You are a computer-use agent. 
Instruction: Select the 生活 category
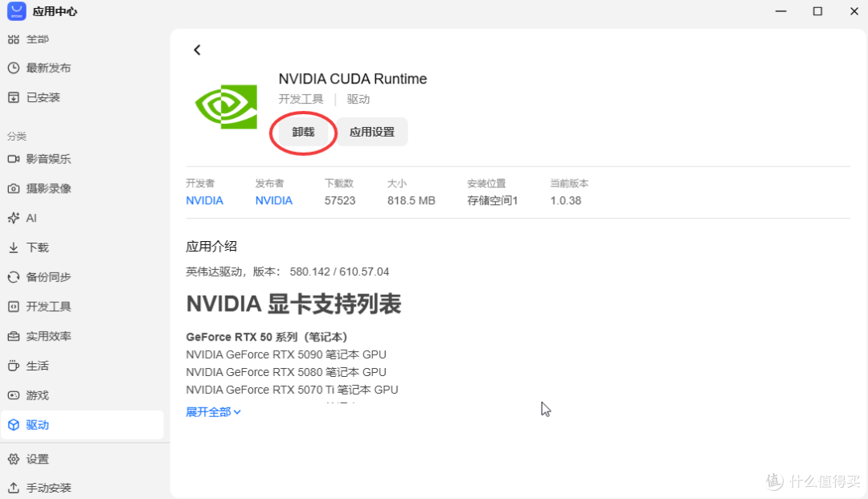[x=38, y=366]
